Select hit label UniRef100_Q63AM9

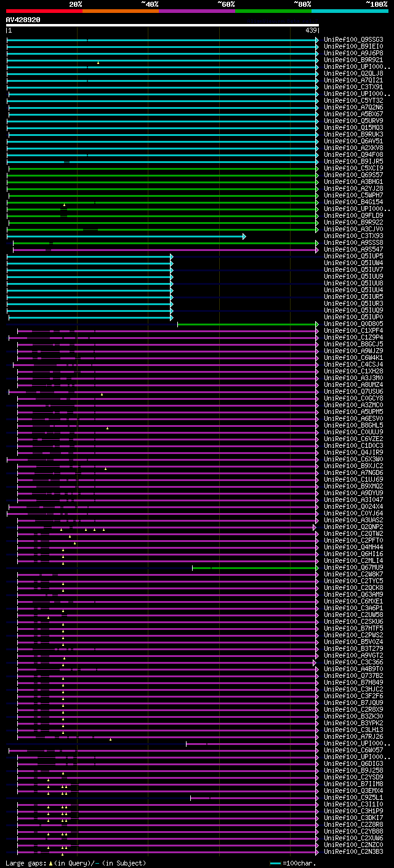coord(353,595)
